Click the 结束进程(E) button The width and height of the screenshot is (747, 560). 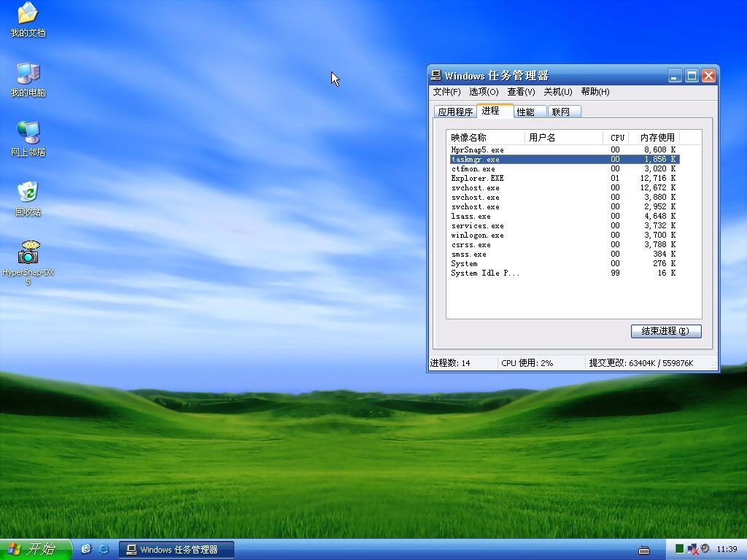[x=666, y=331]
